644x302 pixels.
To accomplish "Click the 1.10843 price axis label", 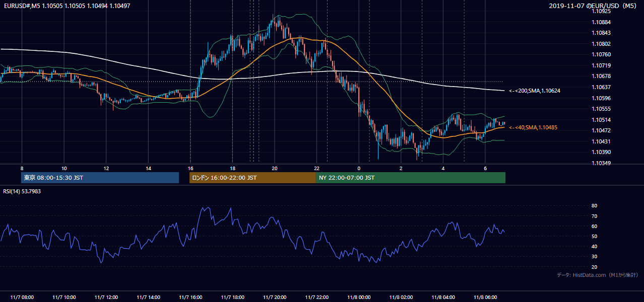I will [x=601, y=33].
